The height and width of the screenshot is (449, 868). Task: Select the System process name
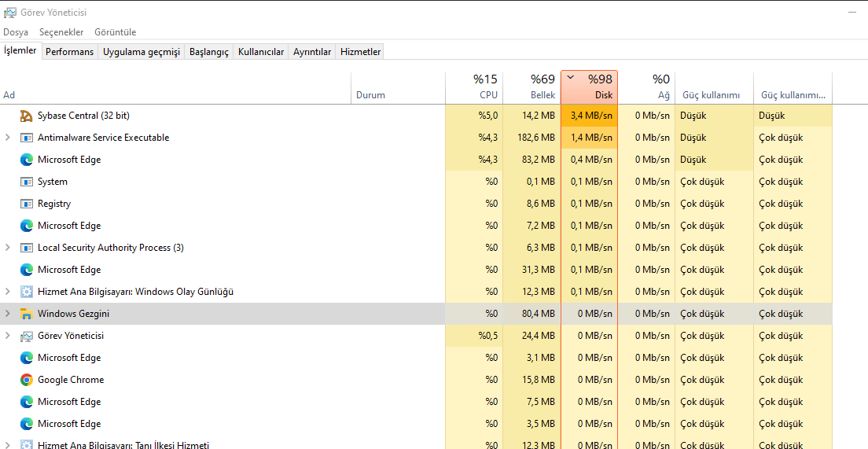pos(53,182)
